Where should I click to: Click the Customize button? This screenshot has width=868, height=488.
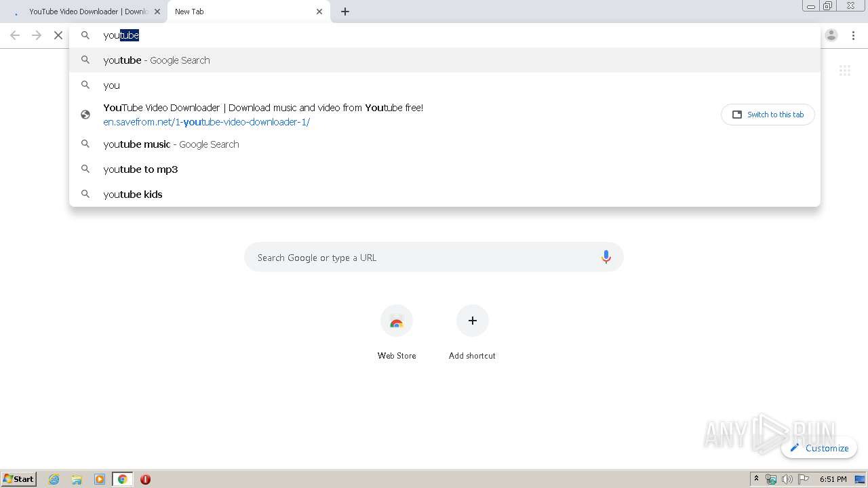click(819, 448)
